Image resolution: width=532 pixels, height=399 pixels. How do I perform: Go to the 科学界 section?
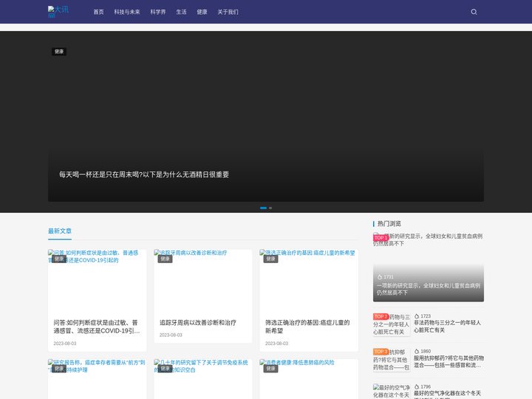(158, 12)
